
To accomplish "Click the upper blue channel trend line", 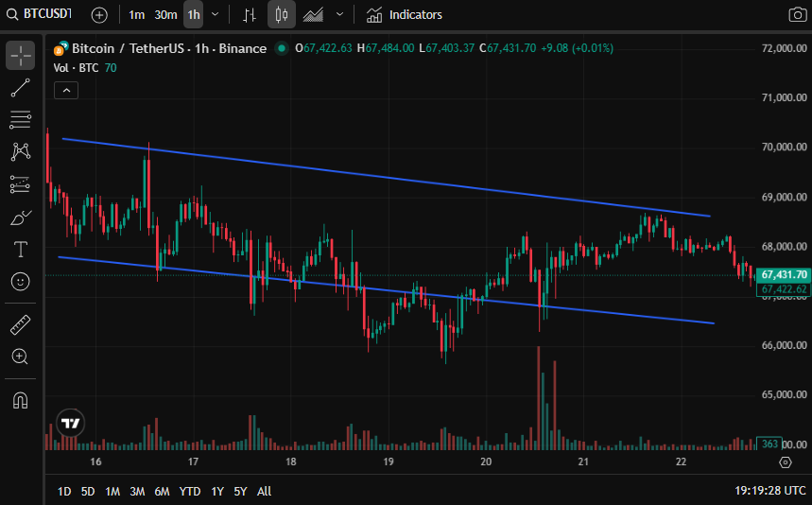I will (386, 177).
